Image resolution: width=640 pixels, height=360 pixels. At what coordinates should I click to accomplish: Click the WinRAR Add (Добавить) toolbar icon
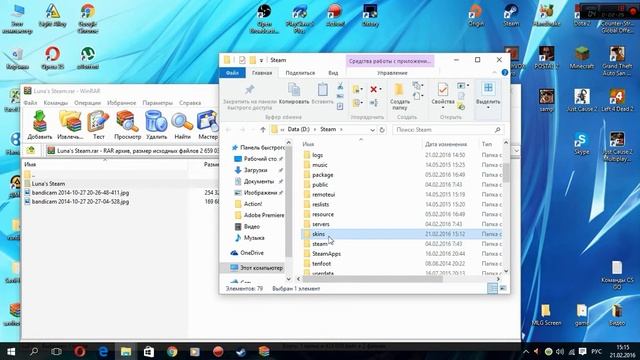tap(40, 121)
